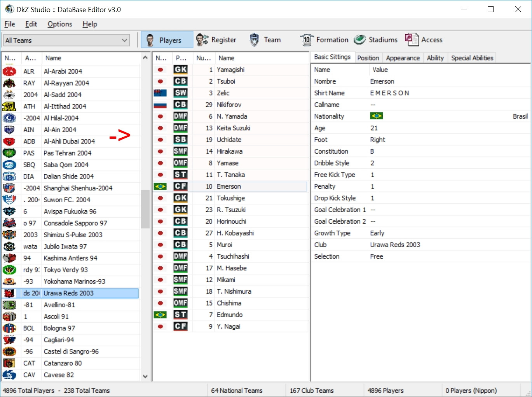Select Shanghai Shenhua-2004 team row

pos(70,188)
